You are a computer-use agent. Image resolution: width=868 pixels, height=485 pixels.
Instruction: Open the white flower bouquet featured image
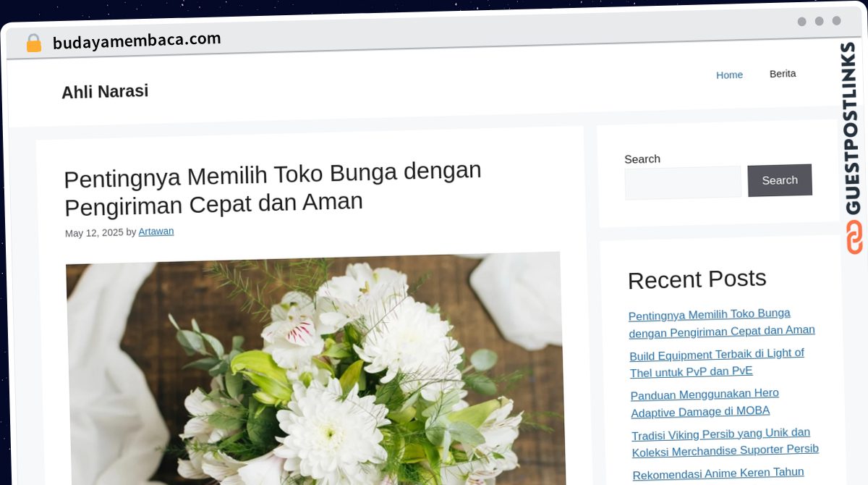(315, 368)
